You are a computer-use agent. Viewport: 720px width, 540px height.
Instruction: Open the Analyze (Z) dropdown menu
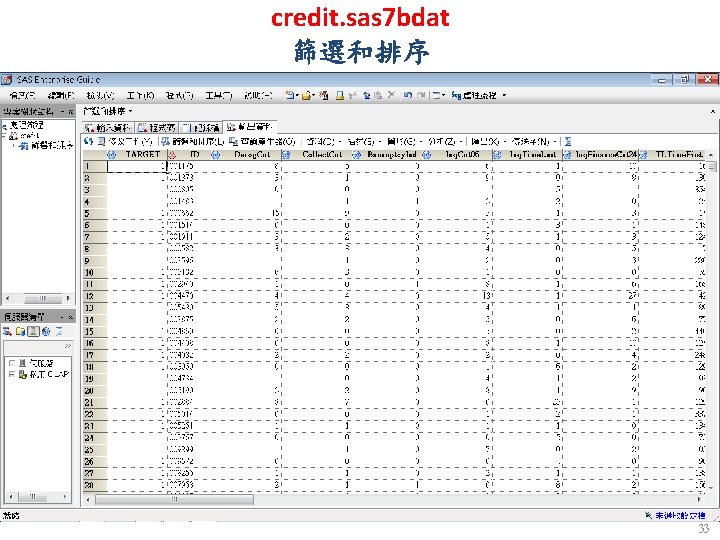click(445, 141)
